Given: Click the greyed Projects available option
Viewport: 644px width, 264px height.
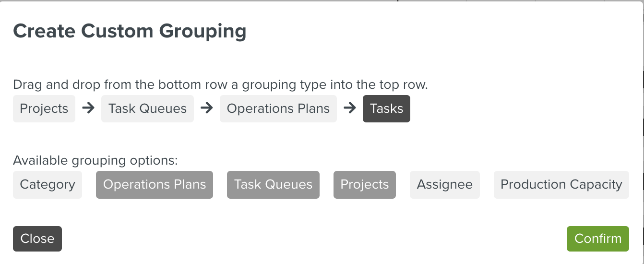Looking at the screenshot, I should [x=365, y=185].
